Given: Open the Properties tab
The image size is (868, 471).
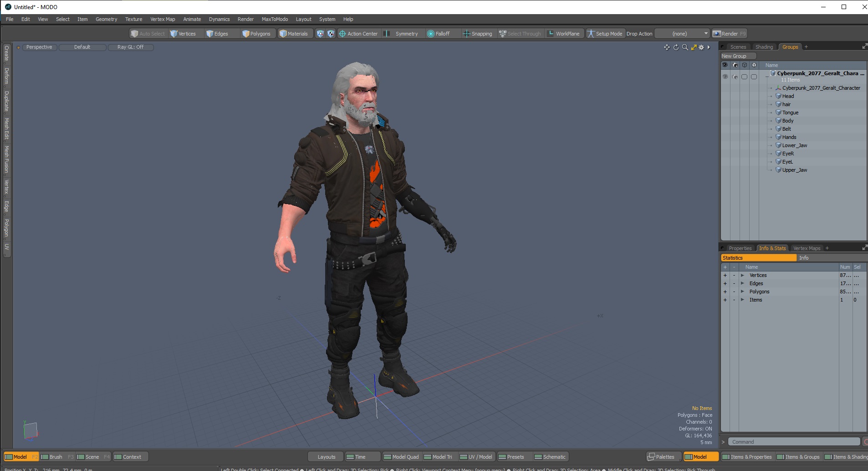Looking at the screenshot, I should click(x=740, y=248).
